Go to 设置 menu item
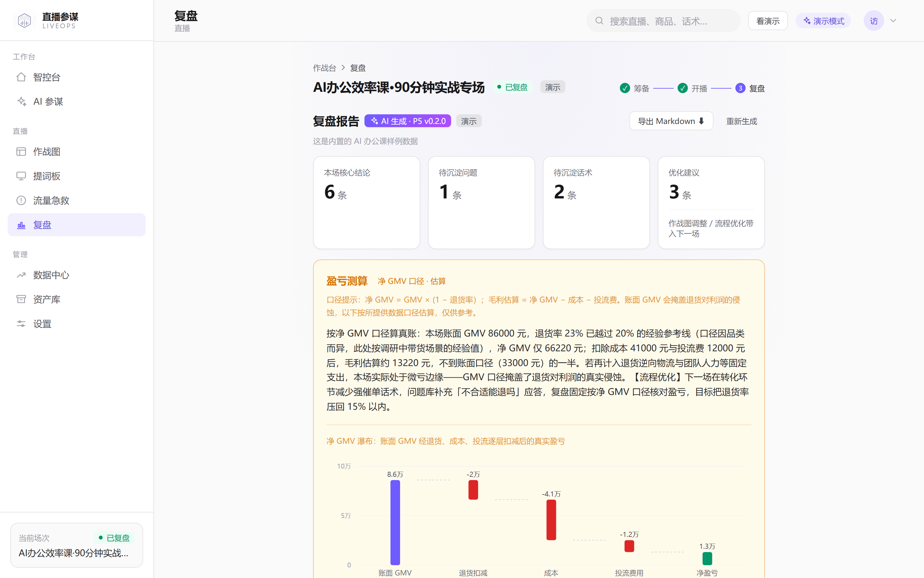Screen dimensions: 924x578 tap(77, 324)
